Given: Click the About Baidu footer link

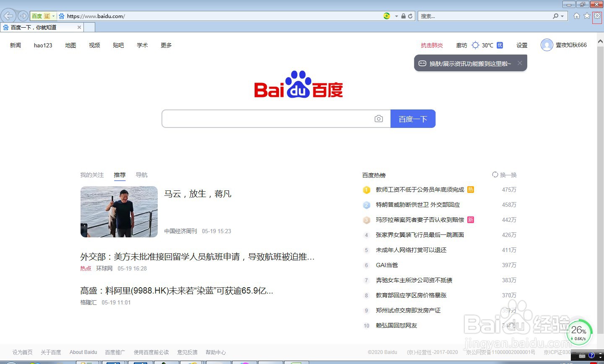Looking at the screenshot, I should coord(83,352).
